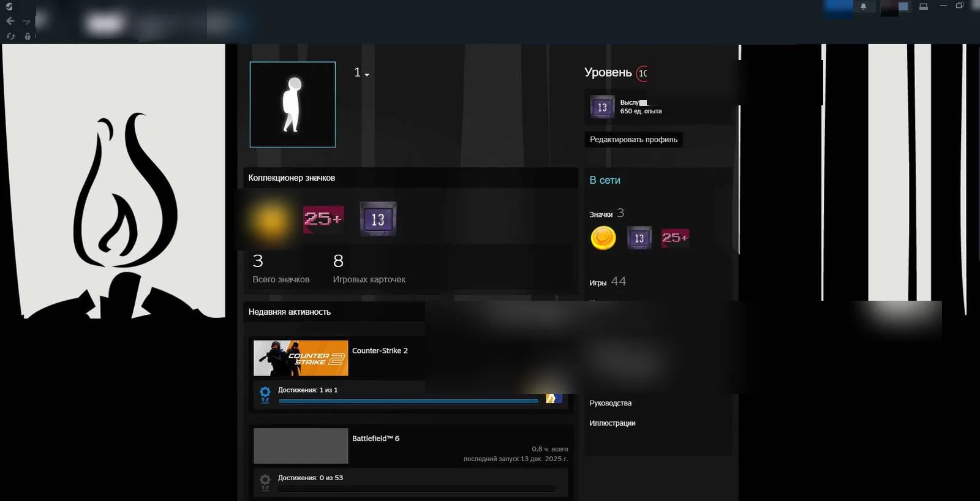Click the Battlefield 6 achievements progress bar

pos(417,489)
